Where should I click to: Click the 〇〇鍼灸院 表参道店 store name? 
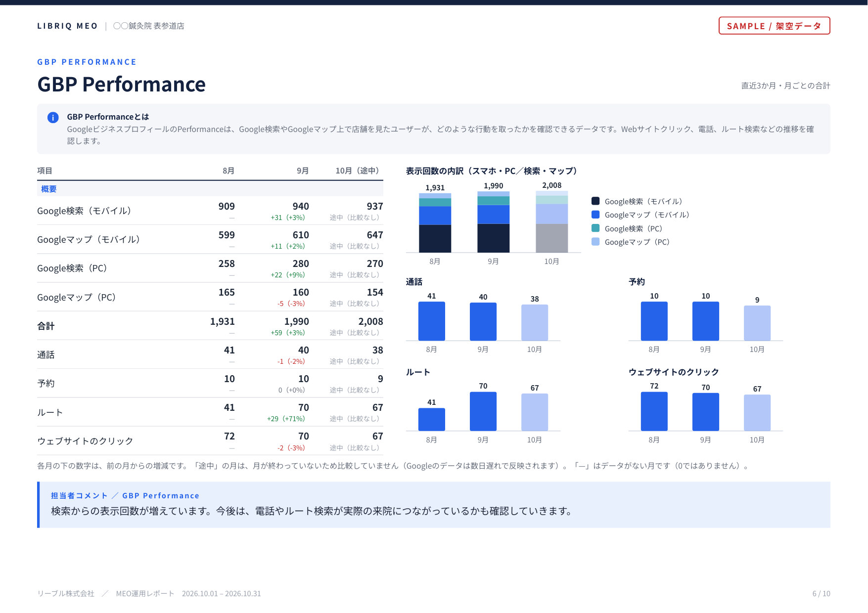148,26
